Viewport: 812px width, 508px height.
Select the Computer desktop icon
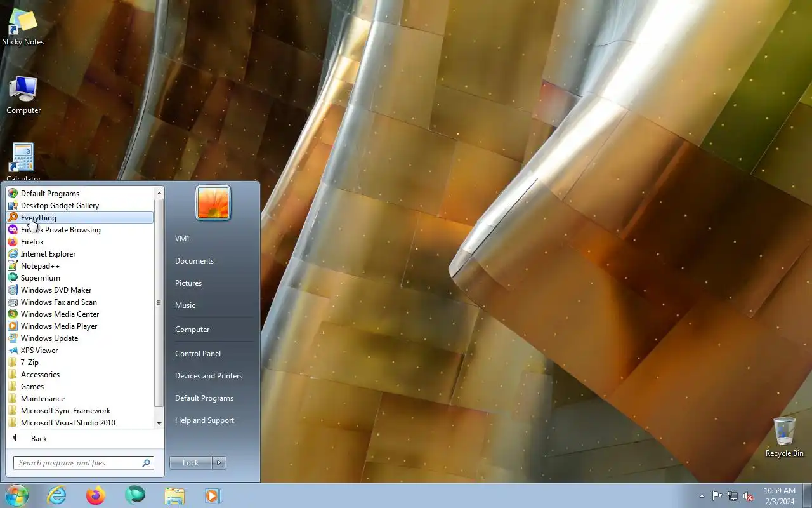coord(23,95)
